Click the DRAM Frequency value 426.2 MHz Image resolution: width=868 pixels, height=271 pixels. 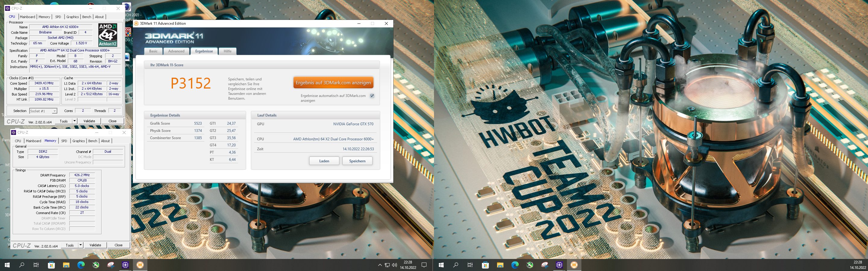pyautogui.click(x=82, y=175)
